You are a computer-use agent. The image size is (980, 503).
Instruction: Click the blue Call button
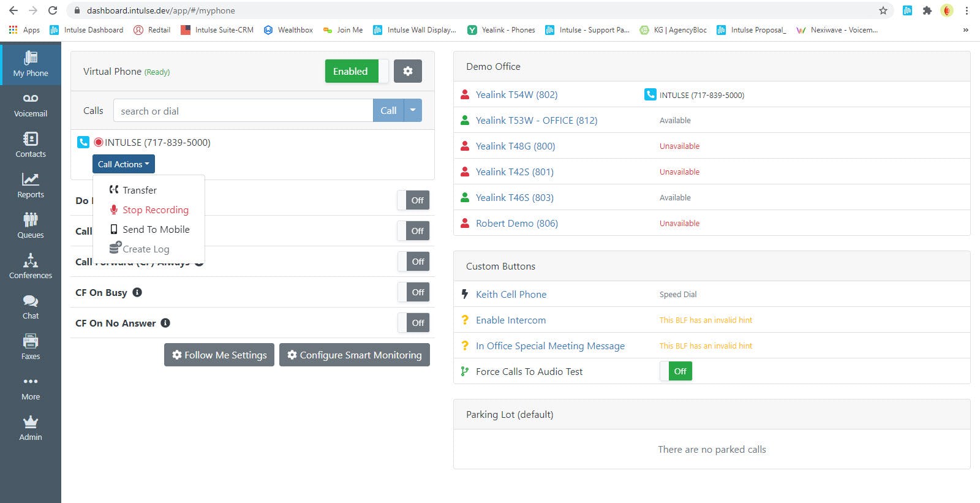[x=388, y=110]
